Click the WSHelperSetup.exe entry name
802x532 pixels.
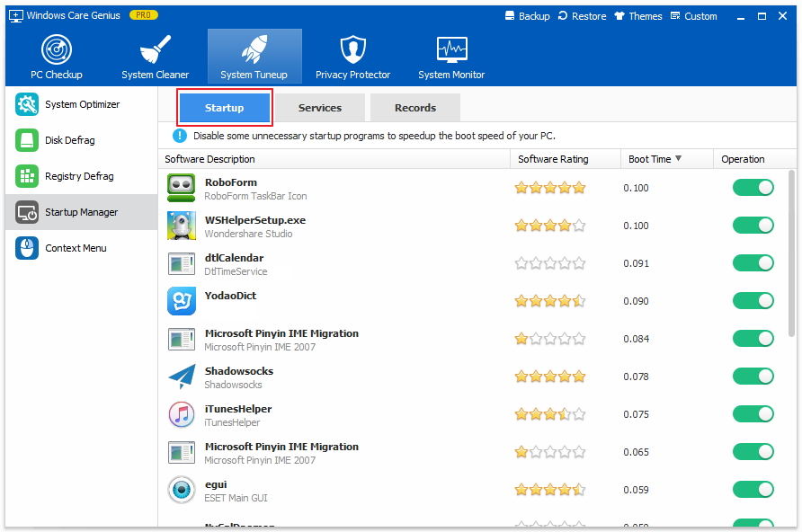click(x=255, y=220)
